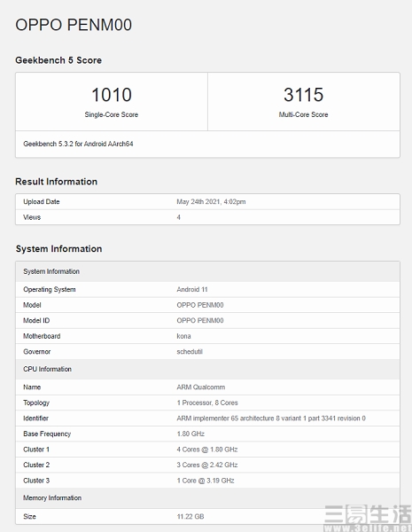Screen dimensions: 412x532
Task: Select Cluster 2 value 3 Cores @ 2.42 GHz
Action: click(x=206, y=465)
